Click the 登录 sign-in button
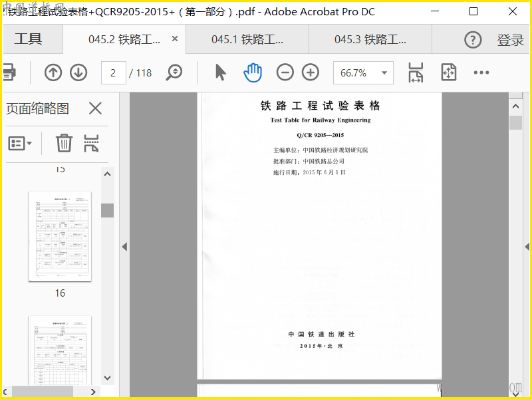This screenshot has width=532, height=399. 510,40
